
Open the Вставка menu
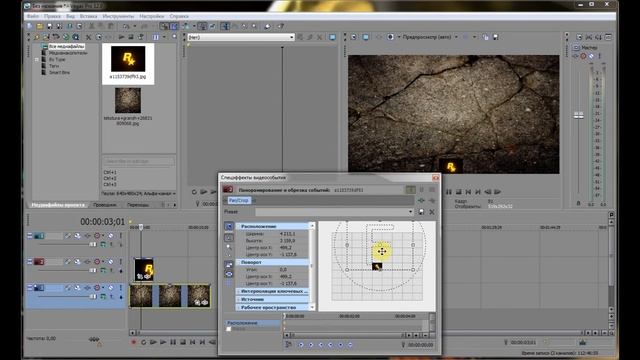(x=89, y=16)
